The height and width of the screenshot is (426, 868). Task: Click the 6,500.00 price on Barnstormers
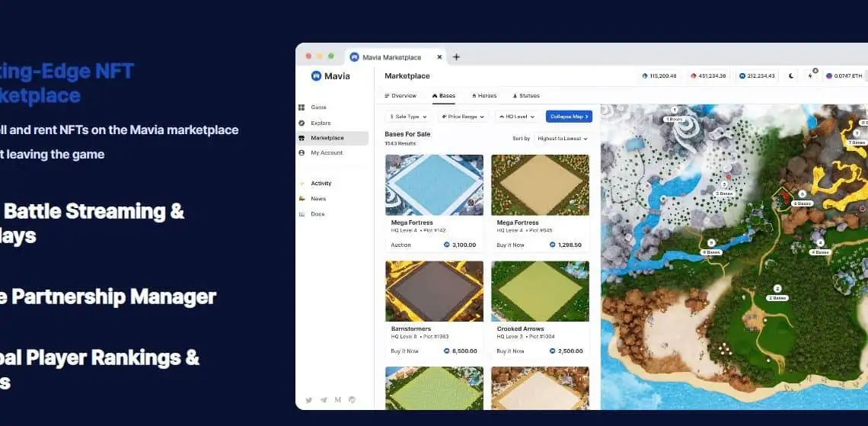[x=460, y=351]
